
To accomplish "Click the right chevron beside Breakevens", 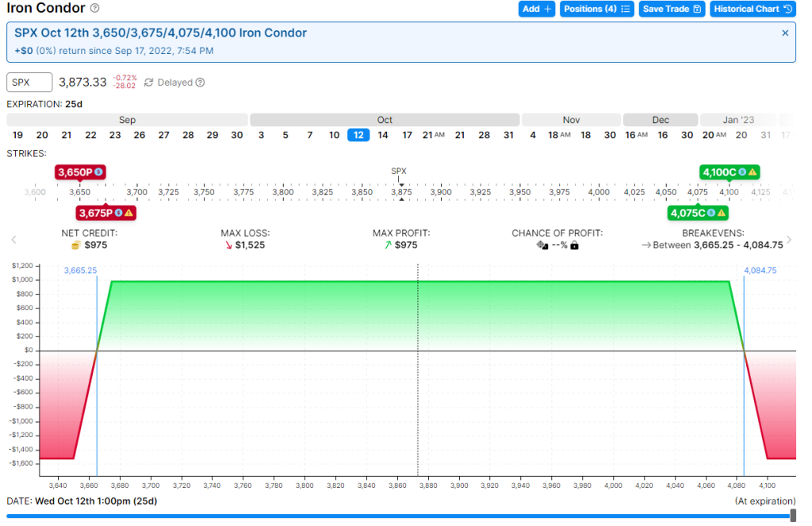I will coord(788,240).
